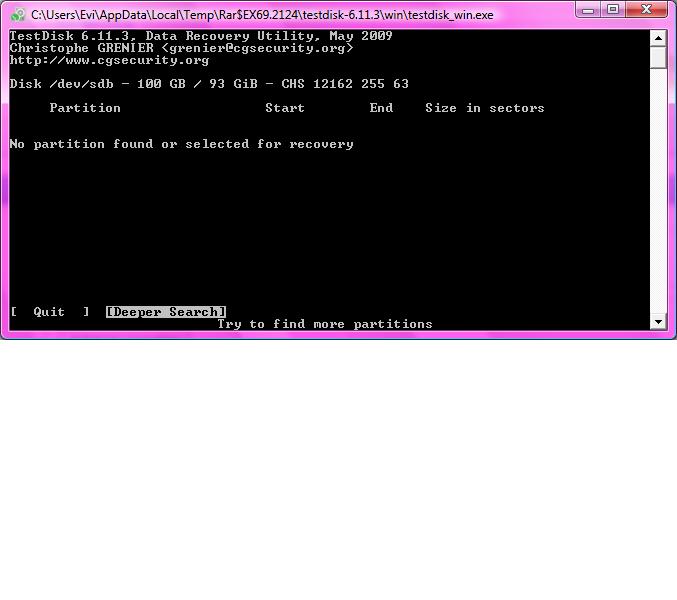Minimize the testdisk_win.exe window
This screenshot has height=600, width=677.
pyautogui.click(x=588, y=9)
